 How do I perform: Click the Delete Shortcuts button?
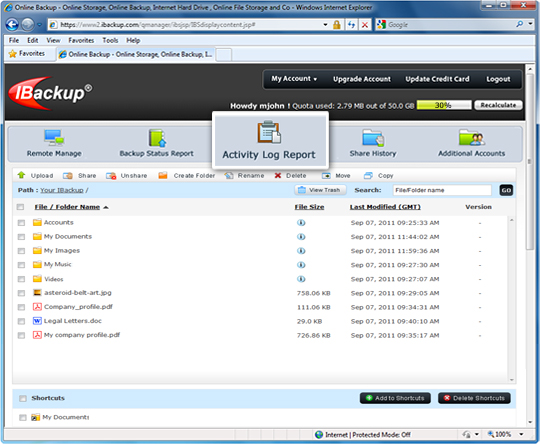tap(474, 398)
